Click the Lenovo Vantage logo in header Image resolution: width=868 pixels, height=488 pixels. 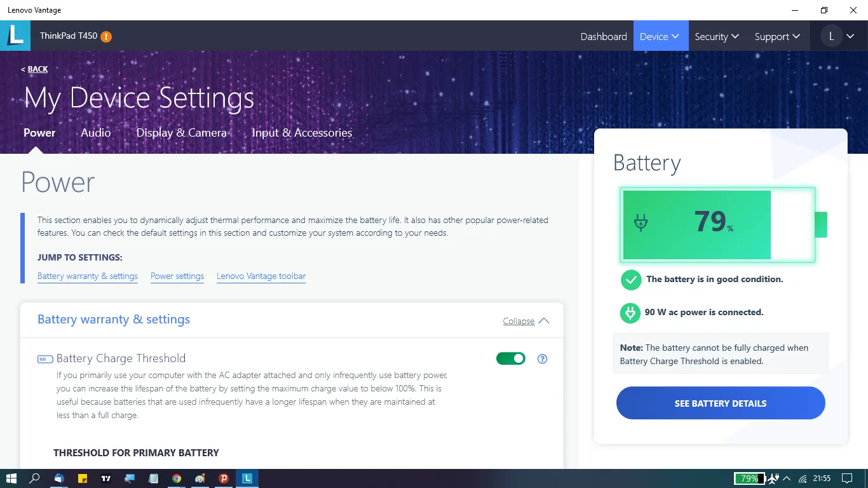(x=15, y=36)
